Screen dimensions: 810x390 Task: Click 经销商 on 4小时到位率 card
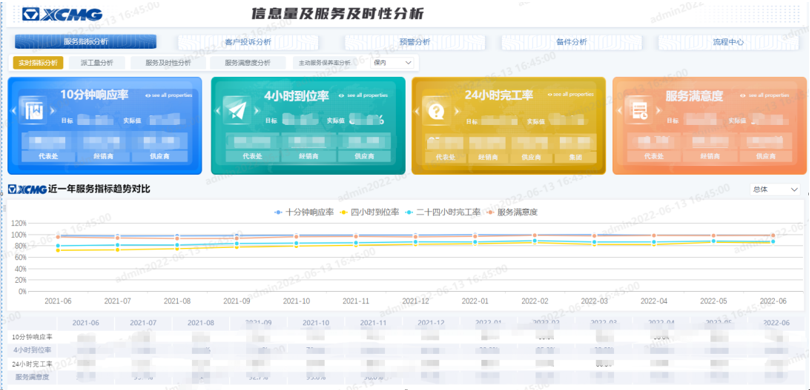pyautogui.click(x=308, y=157)
